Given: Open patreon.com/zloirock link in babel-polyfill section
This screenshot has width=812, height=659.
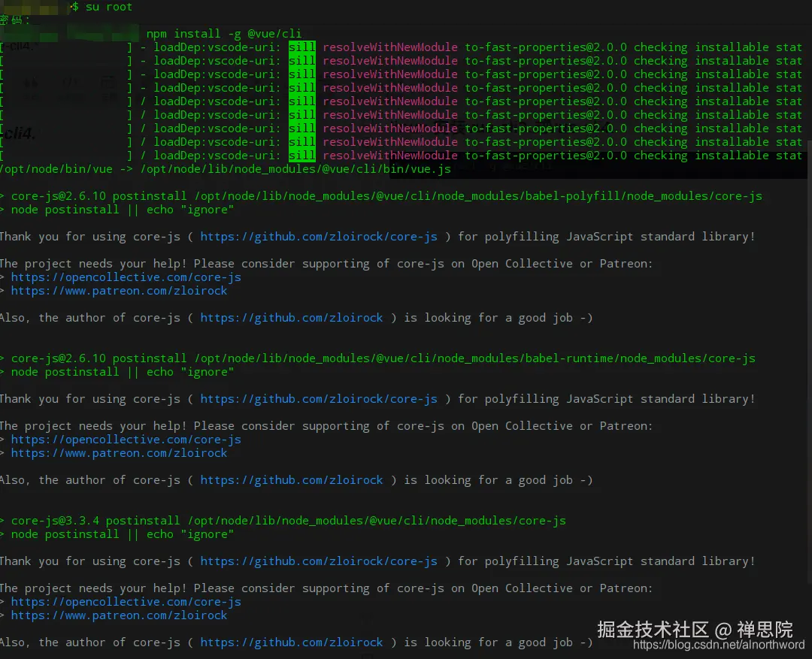Looking at the screenshot, I should [119, 291].
